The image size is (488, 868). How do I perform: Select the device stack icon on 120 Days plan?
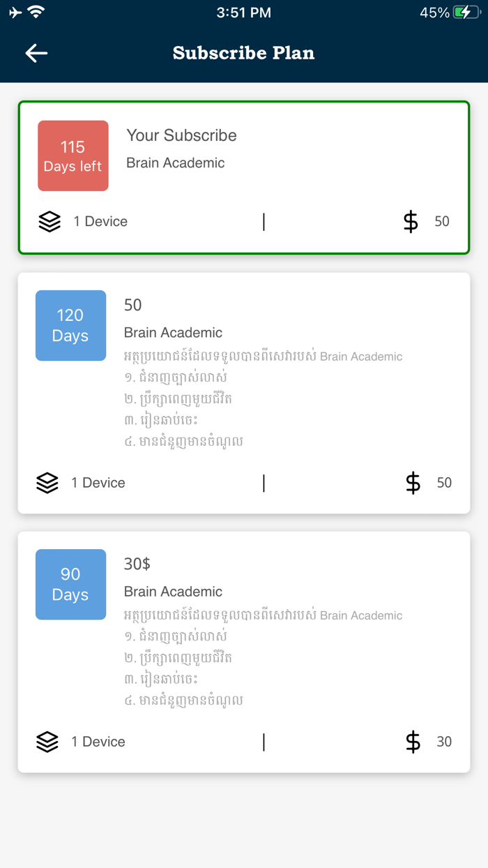tap(47, 482)
